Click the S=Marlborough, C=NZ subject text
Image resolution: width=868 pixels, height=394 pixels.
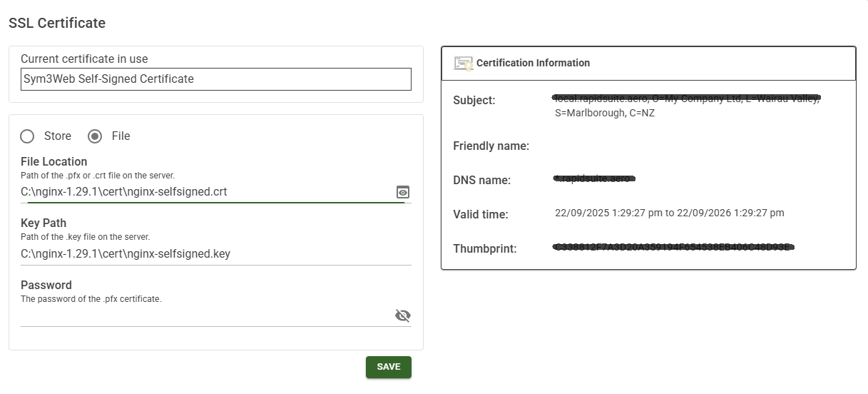(605, 113)
